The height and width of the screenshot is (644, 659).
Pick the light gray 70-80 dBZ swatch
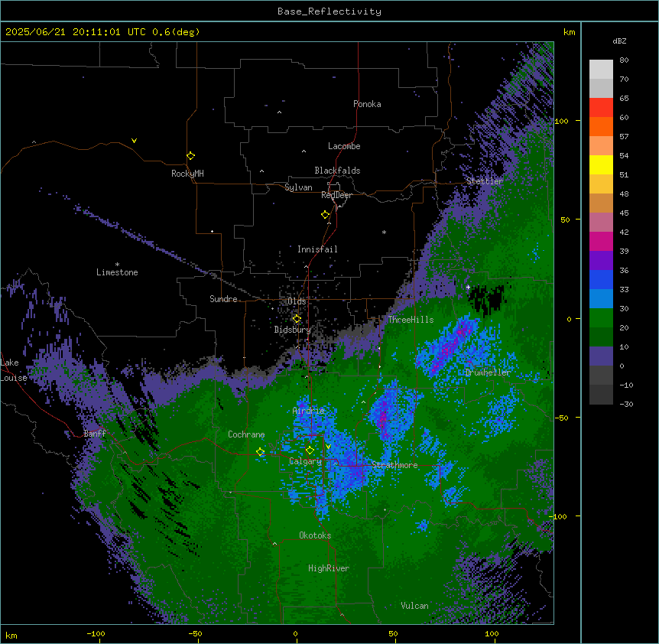click(601, 70)
